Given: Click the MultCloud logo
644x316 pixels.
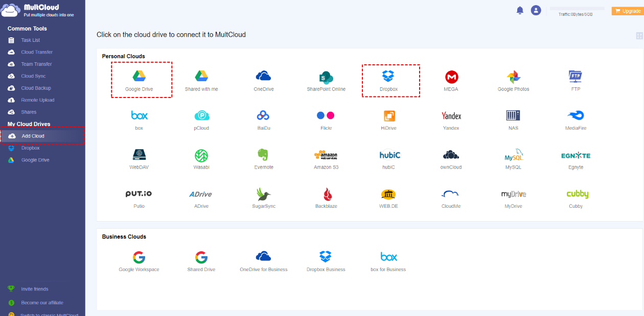Looking at the screenshot, I should click(x=38, y=10).
